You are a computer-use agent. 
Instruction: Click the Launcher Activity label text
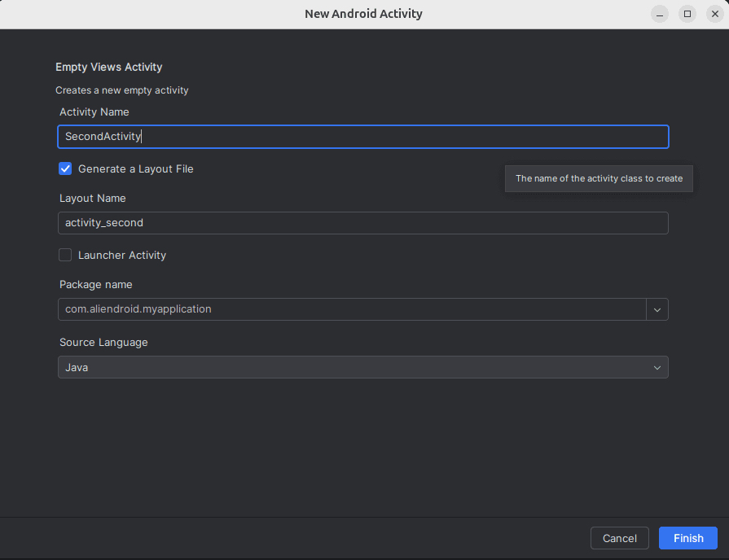click(x=122, y=255)
